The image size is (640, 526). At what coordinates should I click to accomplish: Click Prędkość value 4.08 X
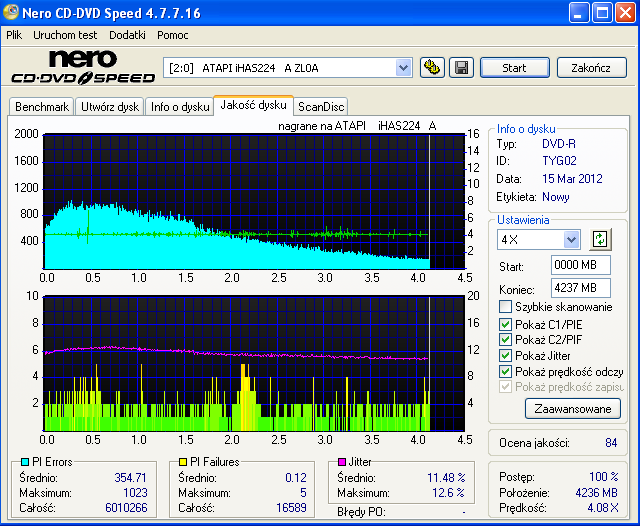click(603, 508)
